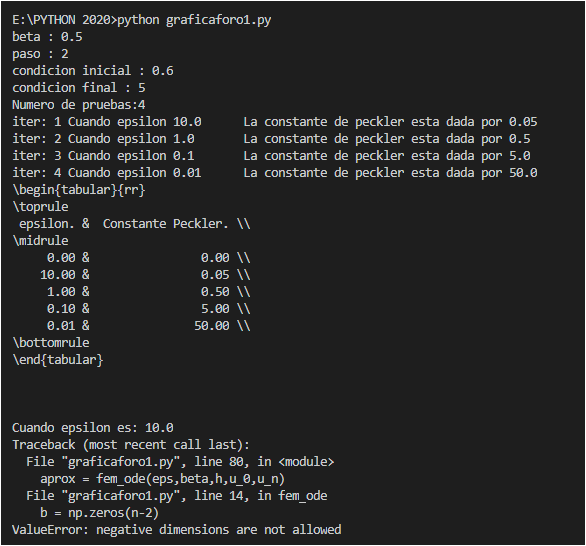Click the b = np.zeros(n-2) code line
The image size is (586, 546).
click(x=99, y=513)
